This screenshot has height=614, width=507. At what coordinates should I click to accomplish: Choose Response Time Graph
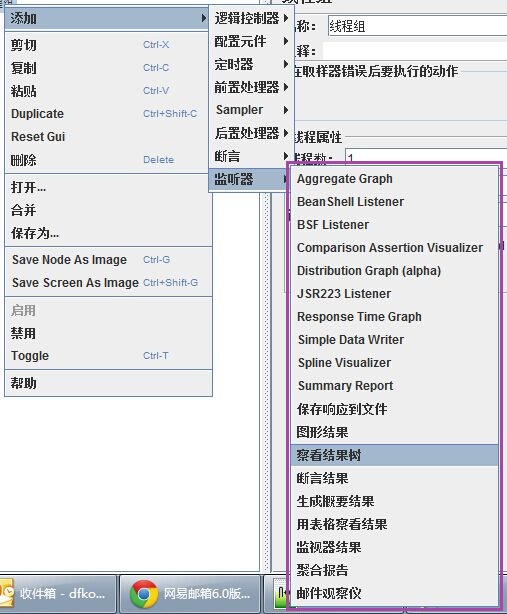pyautogui.click(x=394, y=317)
